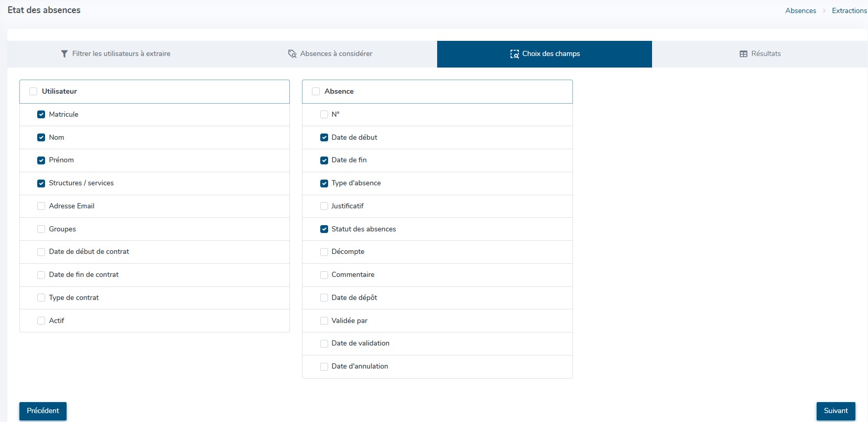The image size is (868, 422).
Task: Select all fields with Utilisateur header checkbox
Action: point(34,92)
